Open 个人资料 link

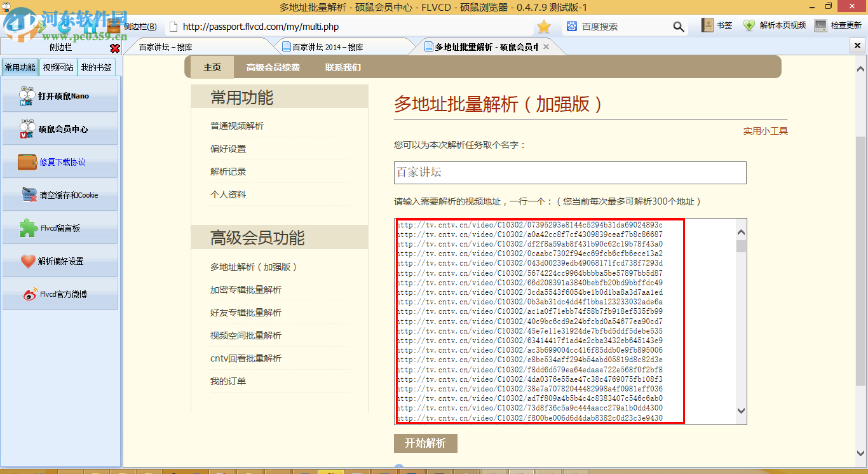228,194
